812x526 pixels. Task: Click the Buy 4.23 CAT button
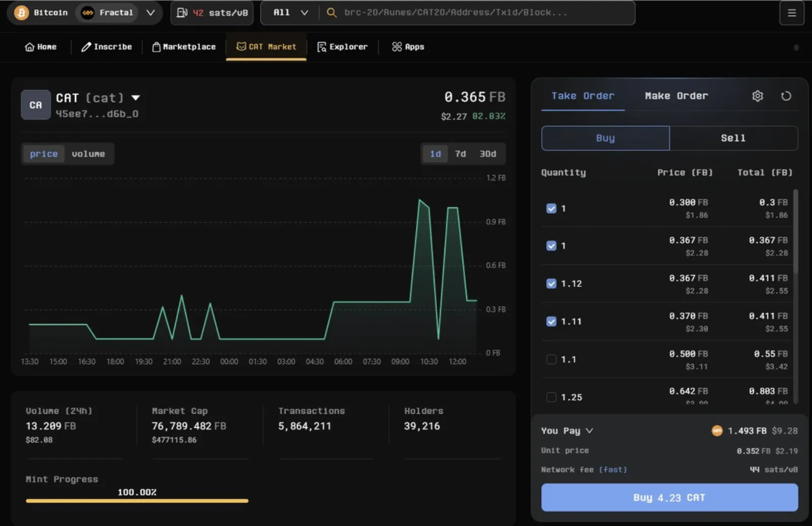pyautogui.click(x=669, y=498)
